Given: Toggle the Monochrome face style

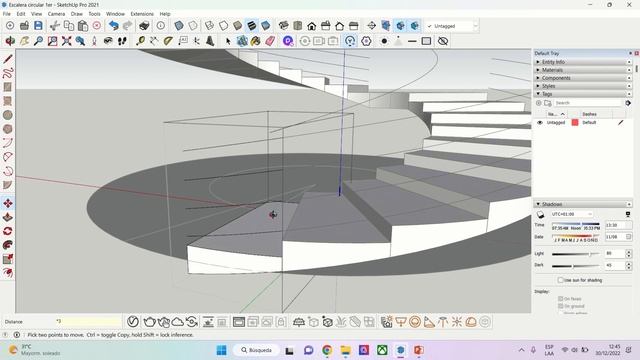Looking at the screenshot, I should pyautogui.click(x=265, y=26).
